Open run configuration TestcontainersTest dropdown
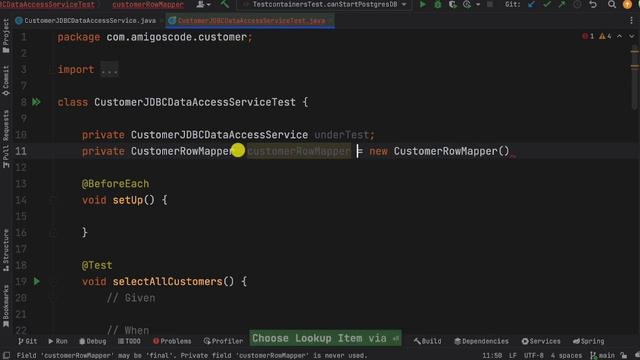The height and width of the screenshot is (360, 640). click(x=325, y=4)
